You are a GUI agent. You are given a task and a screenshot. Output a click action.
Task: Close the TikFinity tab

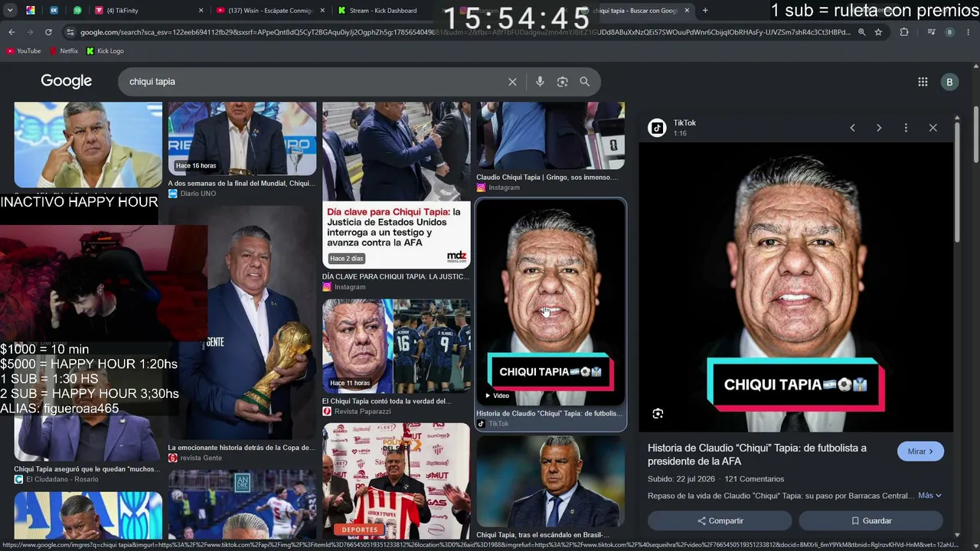coord(201,11)
